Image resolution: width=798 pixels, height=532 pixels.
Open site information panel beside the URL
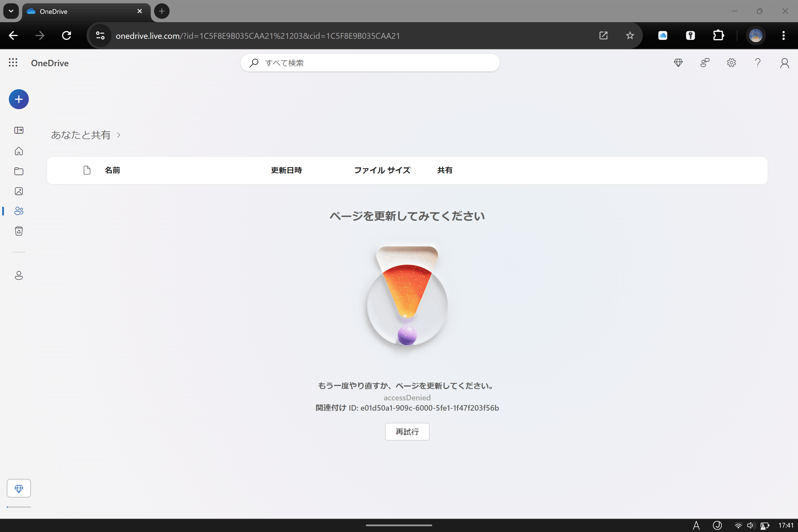pyautogui.click(x=99, y=35)
